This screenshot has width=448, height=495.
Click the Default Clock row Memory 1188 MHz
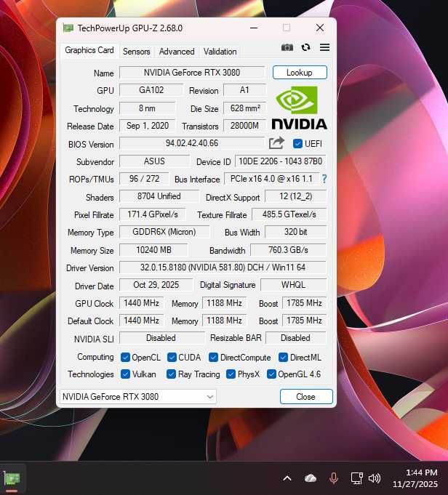(224, 321)
